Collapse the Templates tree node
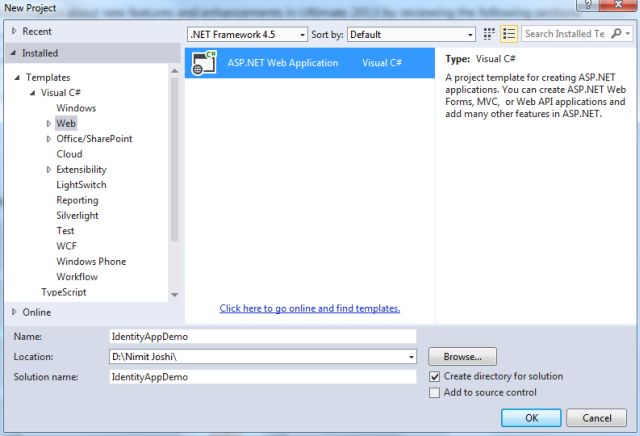640x436 pixels. click(x=17, y=77)
